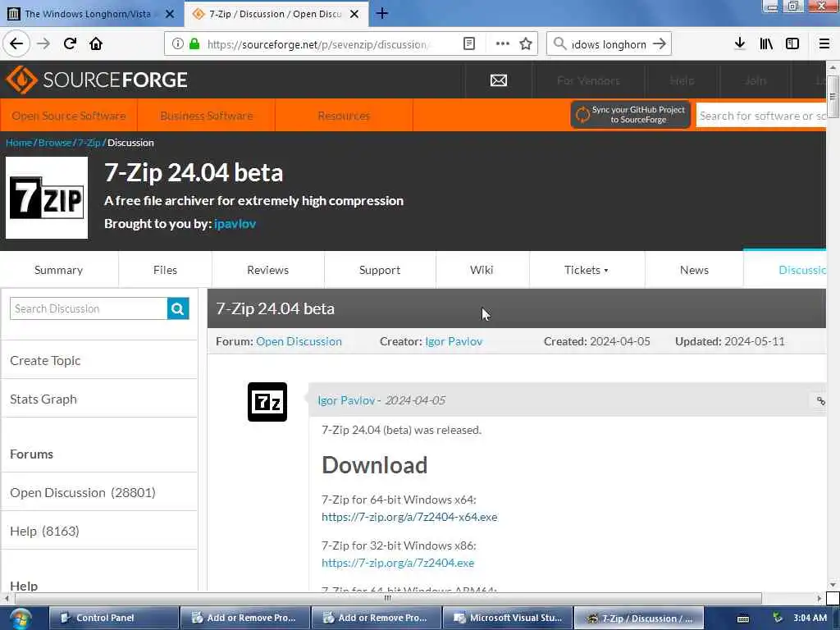Download 7z2404-x64.exe link
Image resolution: width=840 pixels, height=630 pixels.
(409, 517)
